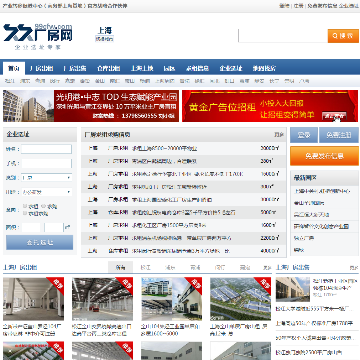360x360 pixels.
Task: Open the gold advertisement banner details button
Action: coord(334,116)
